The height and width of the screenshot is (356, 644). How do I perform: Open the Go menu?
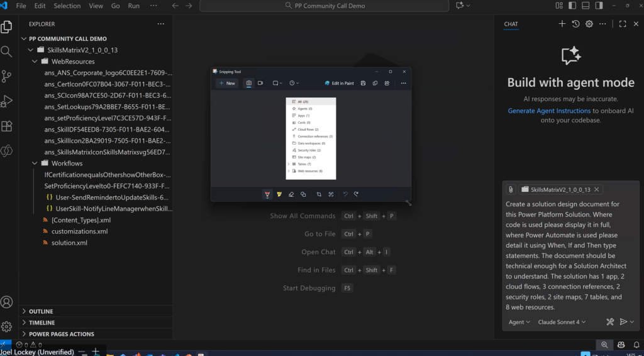115,6
